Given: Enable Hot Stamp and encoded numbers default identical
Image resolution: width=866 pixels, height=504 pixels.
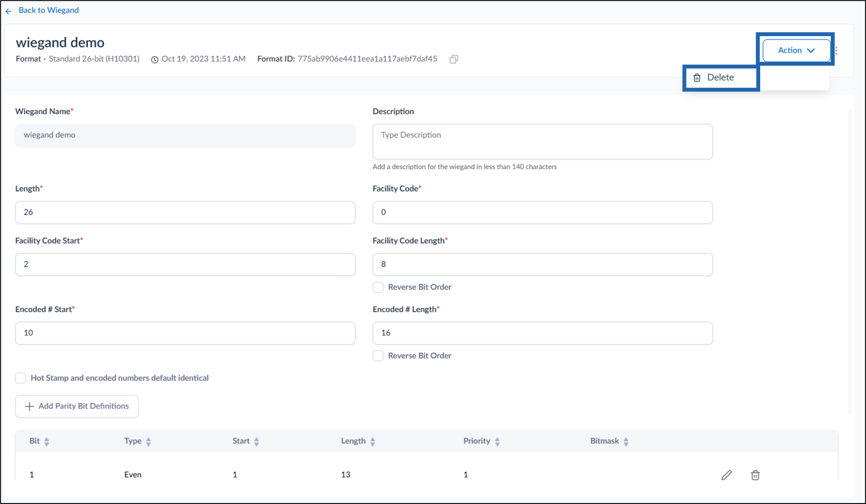Looking at the screenshot, I should tap(21, 378).
